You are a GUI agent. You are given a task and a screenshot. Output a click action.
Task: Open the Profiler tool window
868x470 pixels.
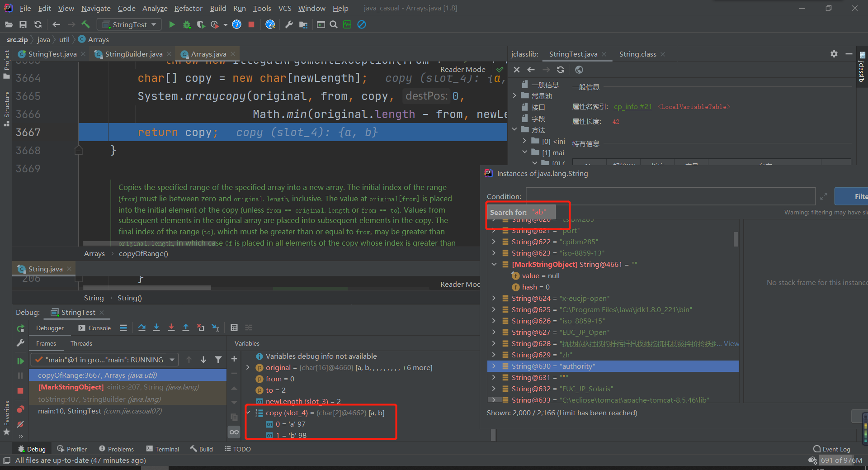[x=72, y=449]
